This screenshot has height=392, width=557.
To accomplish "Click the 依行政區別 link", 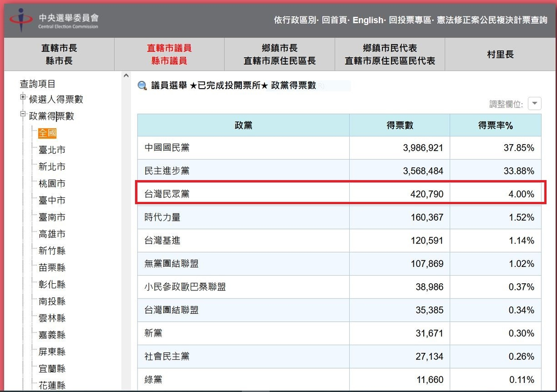I will pos(295,20).
